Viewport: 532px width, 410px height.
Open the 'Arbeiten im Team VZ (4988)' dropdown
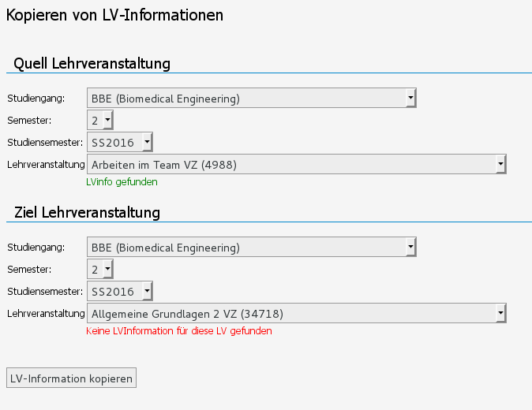pos(296,165)
